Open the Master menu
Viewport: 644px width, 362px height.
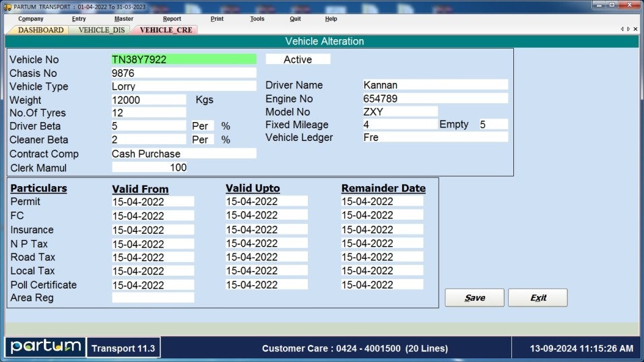(124, 18)
